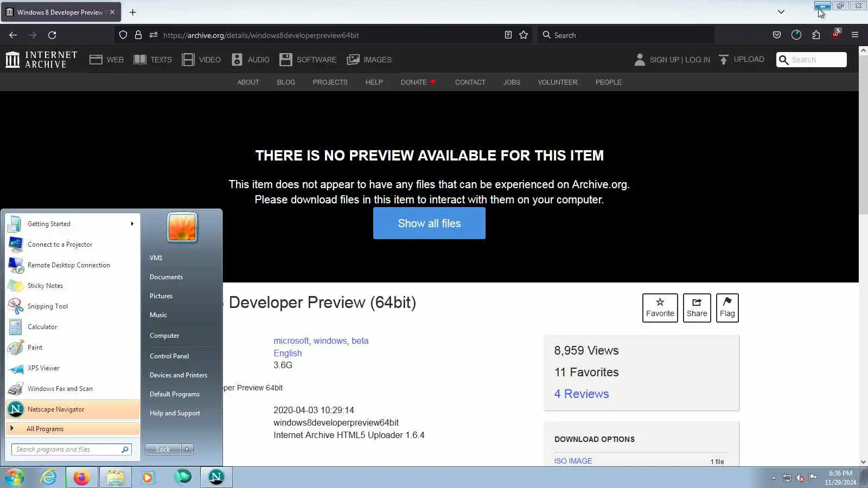Open the VIDEO section
This screenshot has width=868, height=488.
[x=201, y=60]
